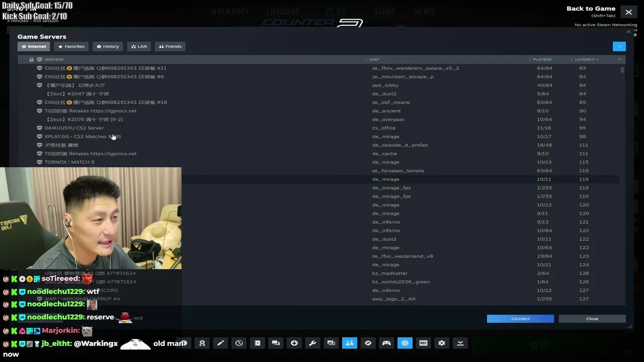This screenshot has height=362, width=644.
Task: Click map name zed_lobby
Action: pyautogui.click(x=385, y=85)
